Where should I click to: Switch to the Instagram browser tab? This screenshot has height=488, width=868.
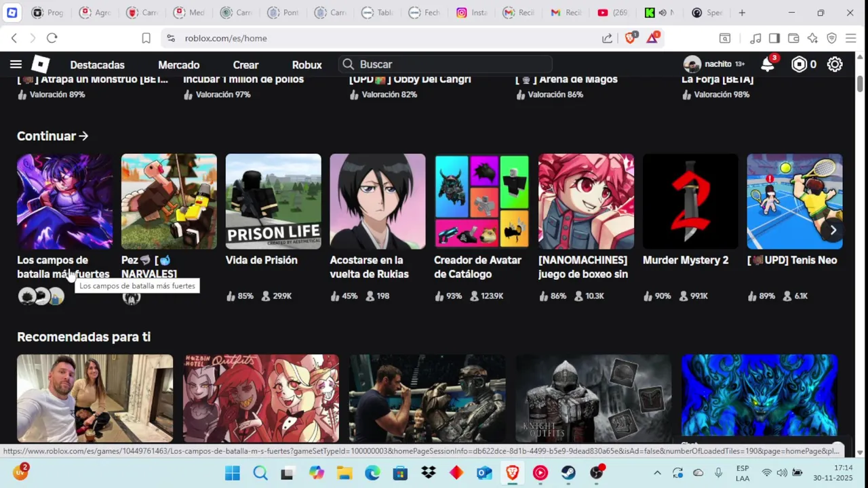pyautogui.click(x=472, y=12)
